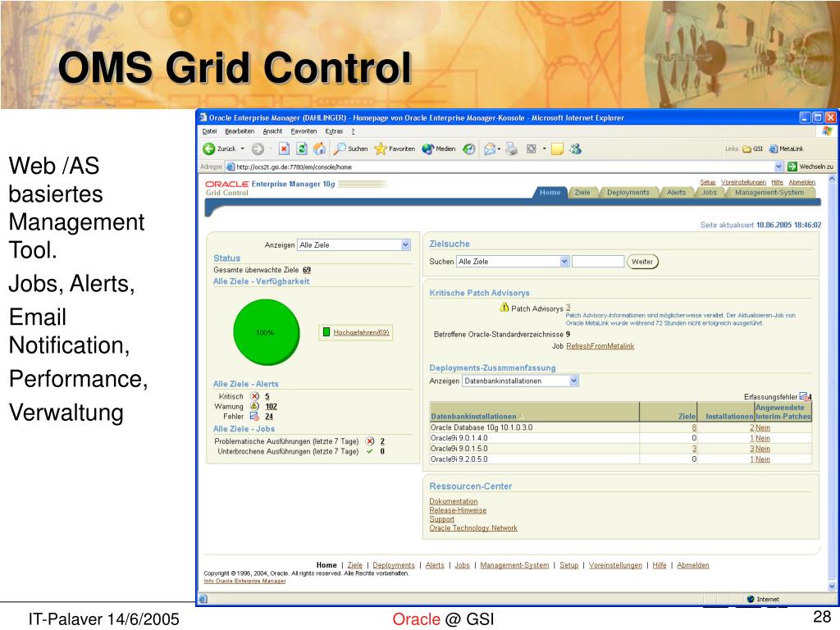Click the Fehler alerts icon
This screenshot has width=840, height=630.
[x=255, y=416]
